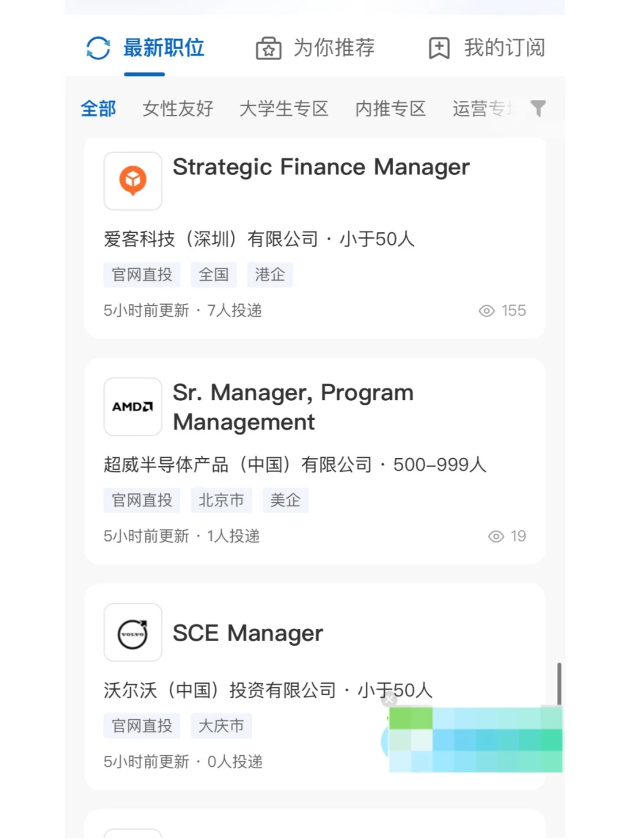Click the eye views icon showing 155
The image size is (630, 840).
point(487,311)
